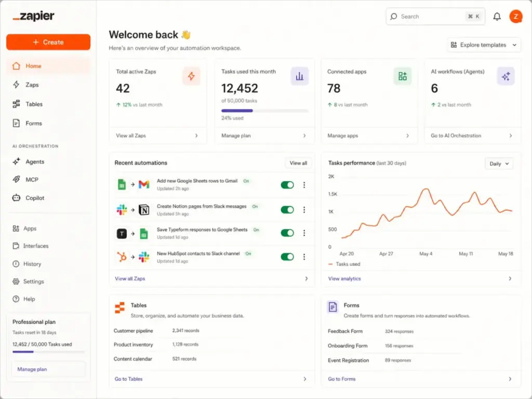Open Forms in the sidebar
Screen dimensions: 532x399
[48, 123]
